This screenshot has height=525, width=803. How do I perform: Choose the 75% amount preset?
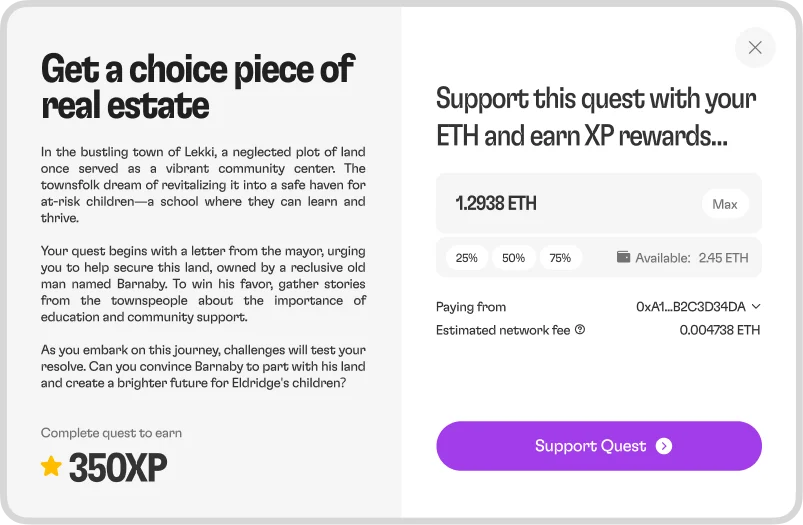(x=560, y=258)
